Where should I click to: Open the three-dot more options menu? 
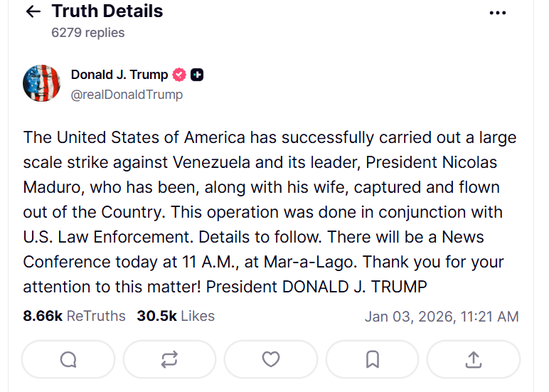coord(498,12)
